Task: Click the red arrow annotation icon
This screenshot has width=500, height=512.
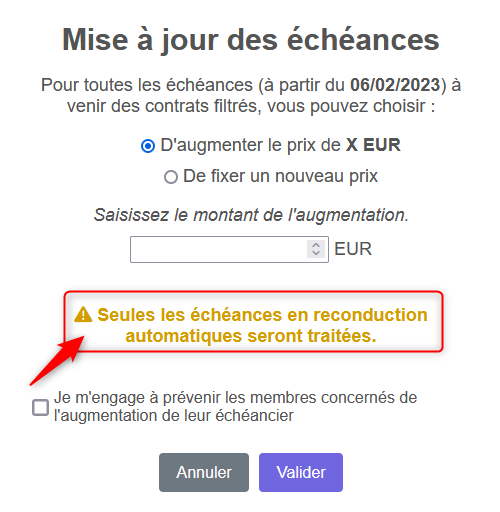Action: tap(57, 361)
